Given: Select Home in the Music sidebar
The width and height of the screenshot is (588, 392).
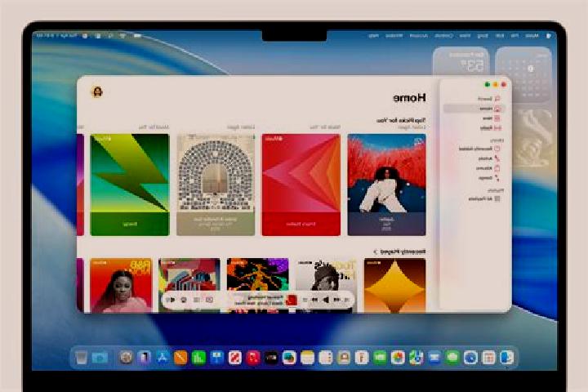Looking at the screenshot, I should (474, 109).
